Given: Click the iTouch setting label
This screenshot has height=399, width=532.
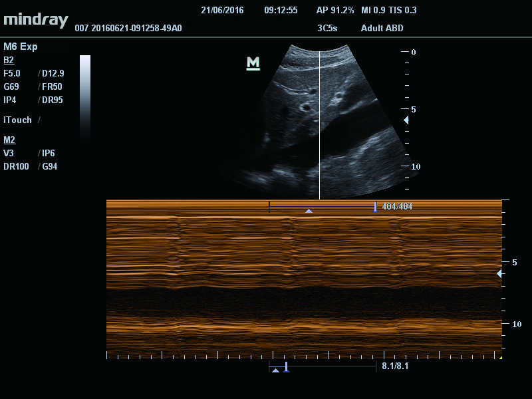Looking at the screenshot, I should pyautogui.click(x=18, y=120).
